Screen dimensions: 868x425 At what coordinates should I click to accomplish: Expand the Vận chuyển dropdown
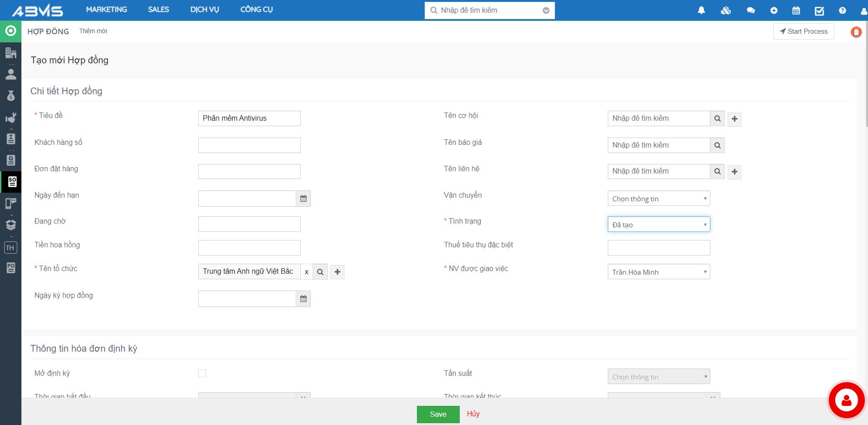[658, 199]
